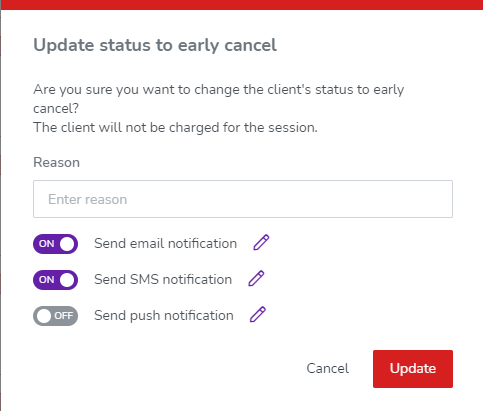Click the "Send push notification" label text
The width and height of the screenshot is (483, 411).
coord(164,316)
